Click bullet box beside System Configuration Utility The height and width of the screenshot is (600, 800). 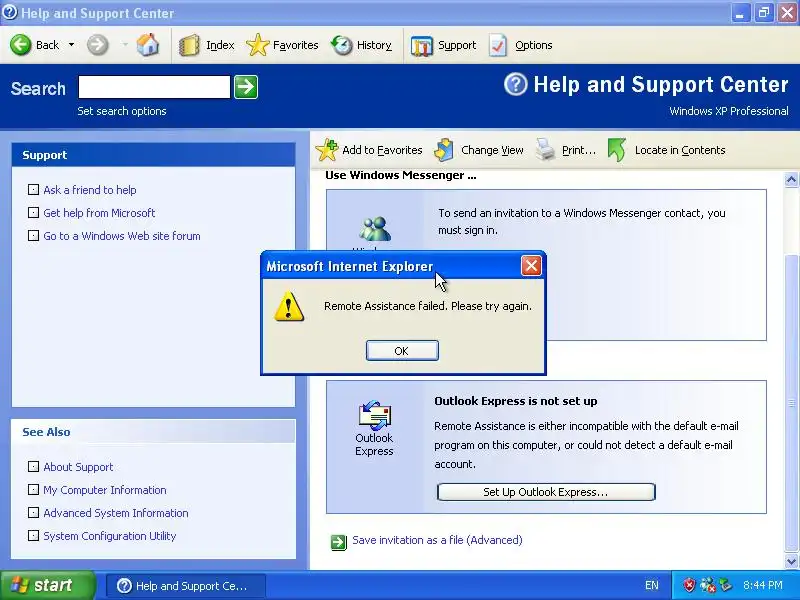click(33, 536)
